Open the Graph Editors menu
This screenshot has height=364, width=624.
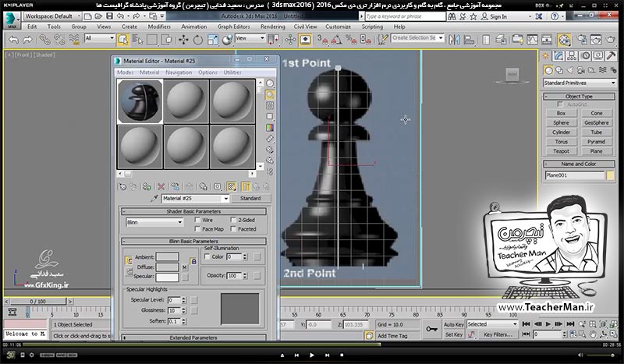tap(233, 27)
